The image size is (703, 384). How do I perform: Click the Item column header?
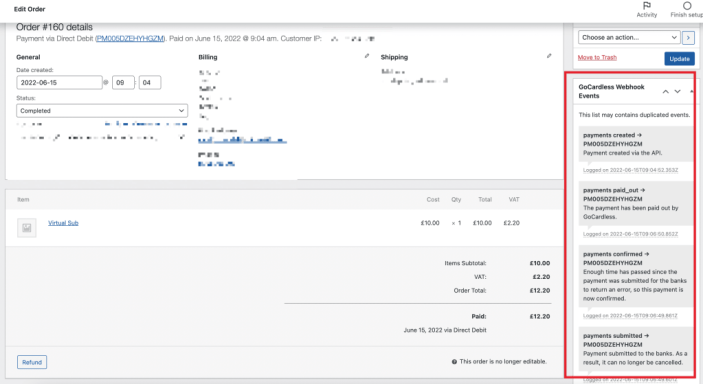click(x=23, y=200)
